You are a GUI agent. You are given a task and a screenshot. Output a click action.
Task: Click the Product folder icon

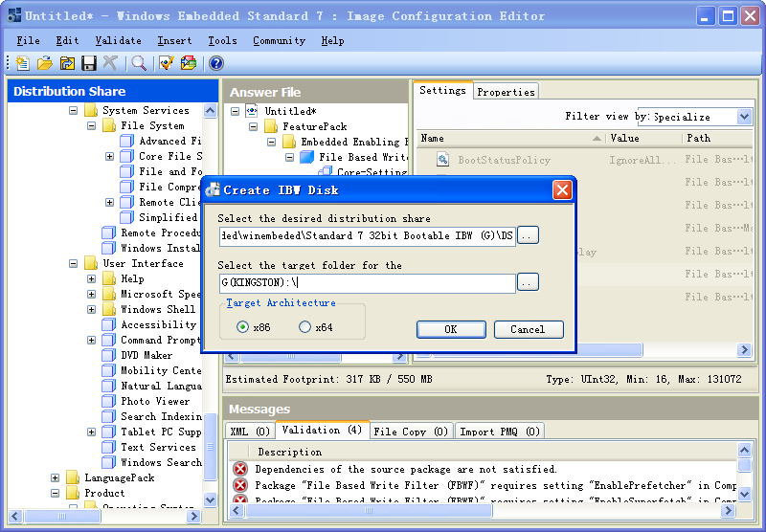73,493
